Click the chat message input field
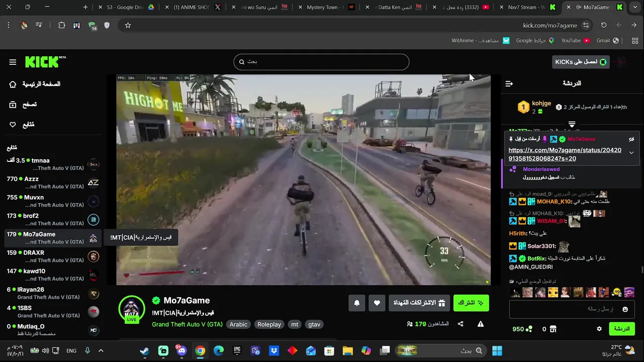 (x=572, y=309)
